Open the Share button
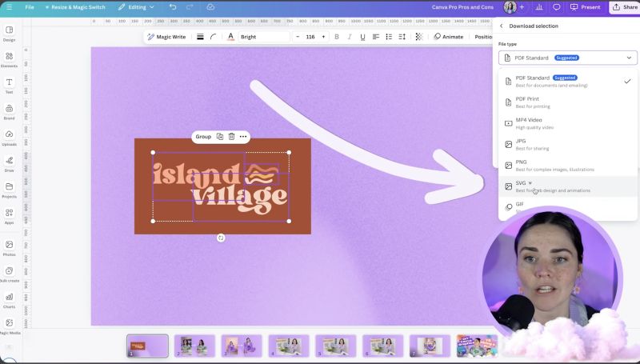 [x=625, y=7]
